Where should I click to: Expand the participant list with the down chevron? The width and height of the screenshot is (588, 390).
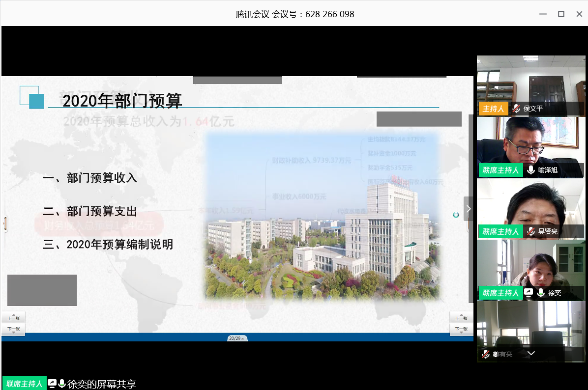[x=531, y=353]
